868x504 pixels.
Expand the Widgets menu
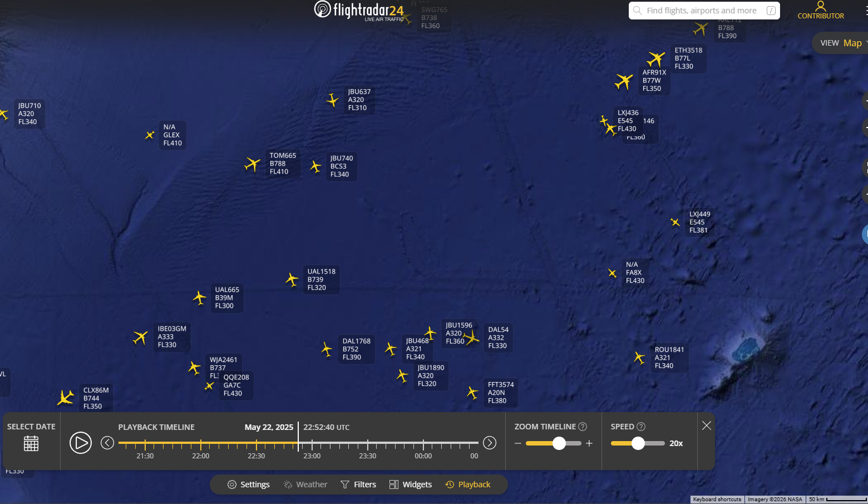click(x=411, y=485)
